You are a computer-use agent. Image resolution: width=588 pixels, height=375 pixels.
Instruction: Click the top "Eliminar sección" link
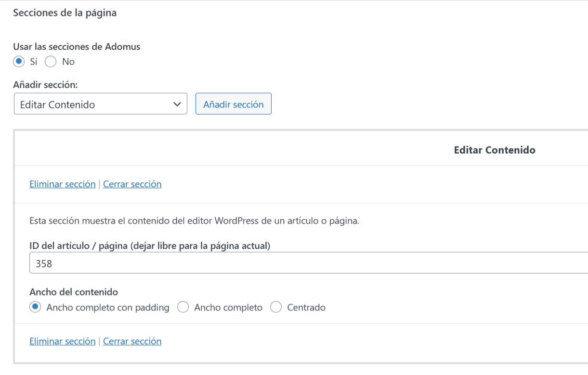(x=63, y=184)
